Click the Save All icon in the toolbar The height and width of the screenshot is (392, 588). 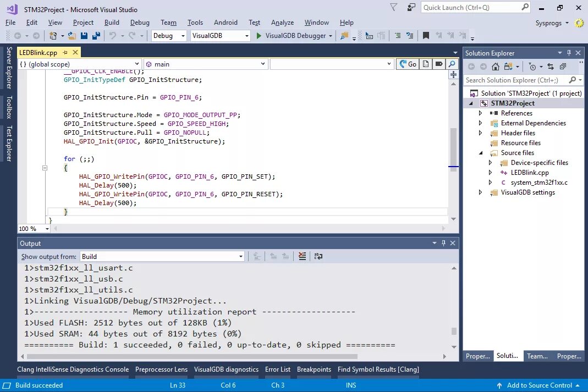coord(96,36)
